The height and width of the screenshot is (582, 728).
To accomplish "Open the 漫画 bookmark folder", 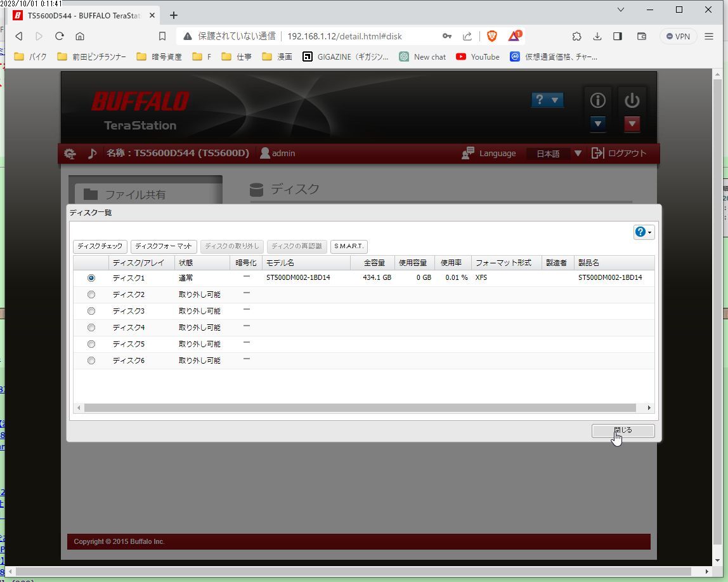I will click(277, 56).
